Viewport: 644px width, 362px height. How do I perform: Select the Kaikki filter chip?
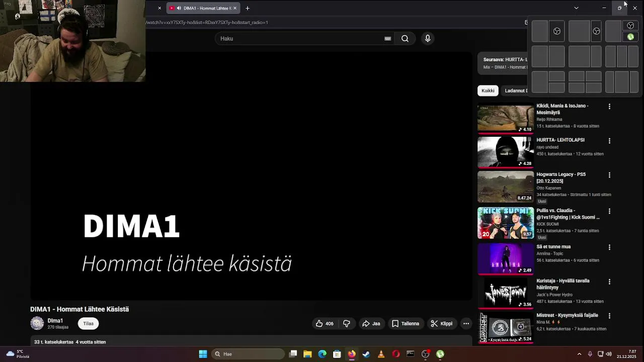pos(488,90)
